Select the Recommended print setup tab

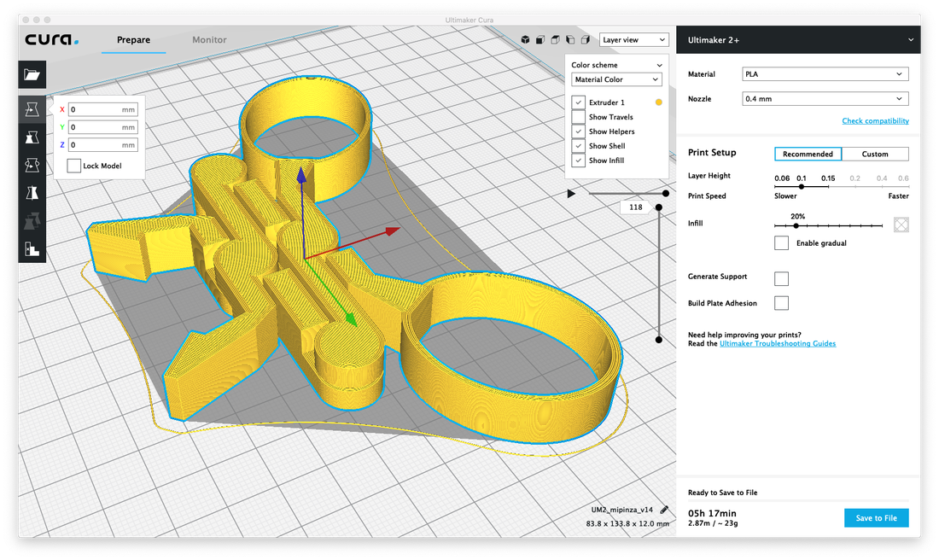click(x=808, y=154)
